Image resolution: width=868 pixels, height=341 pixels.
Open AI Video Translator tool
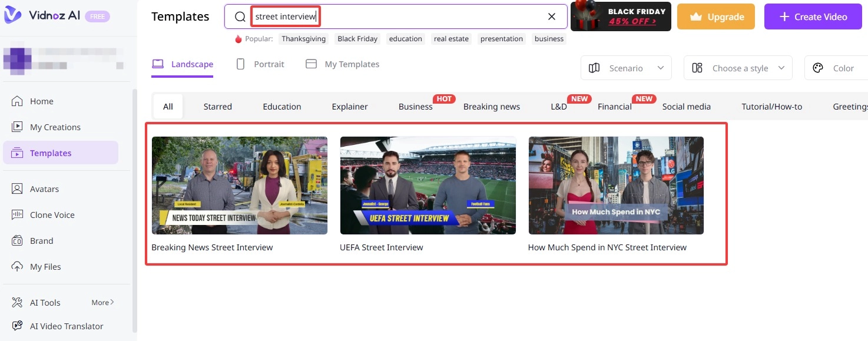click(x=66, y=326)
